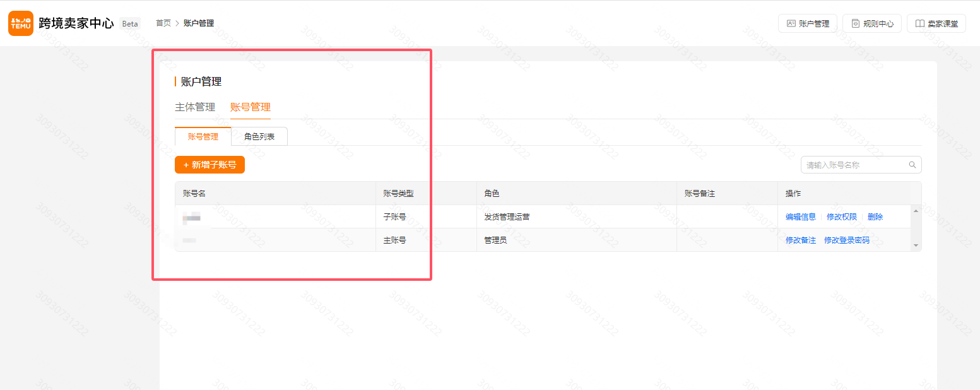The image size is (980, 390).
Task: Click the Beta badge next to title
Action: tap(130, 23)
